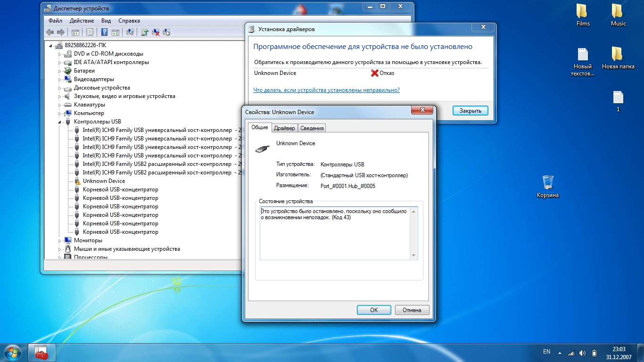This screenshot has height=362, width=644.
Task: Click the Back arrow in Device Manager toolbar
Action: 50,33
